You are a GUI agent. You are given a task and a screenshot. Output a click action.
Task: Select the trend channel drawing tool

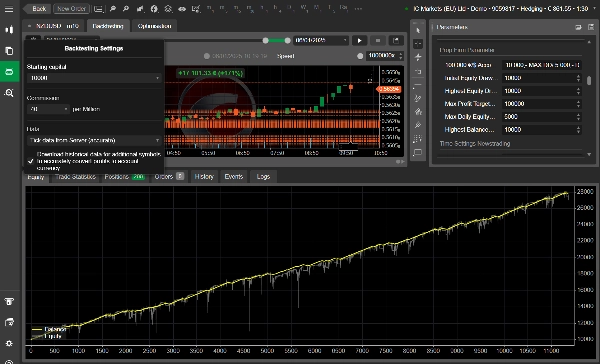pos(418,98)
